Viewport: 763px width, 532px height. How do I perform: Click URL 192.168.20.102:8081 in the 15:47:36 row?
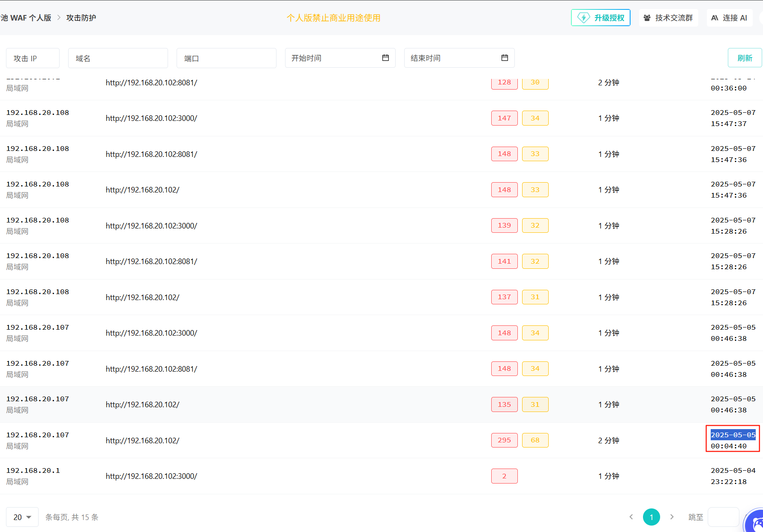[151, 154]
